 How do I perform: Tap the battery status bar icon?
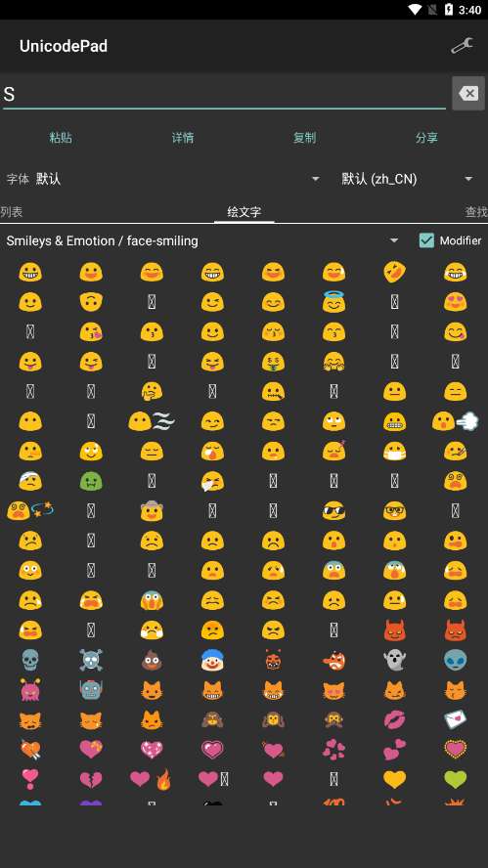[x=449, y=10]
